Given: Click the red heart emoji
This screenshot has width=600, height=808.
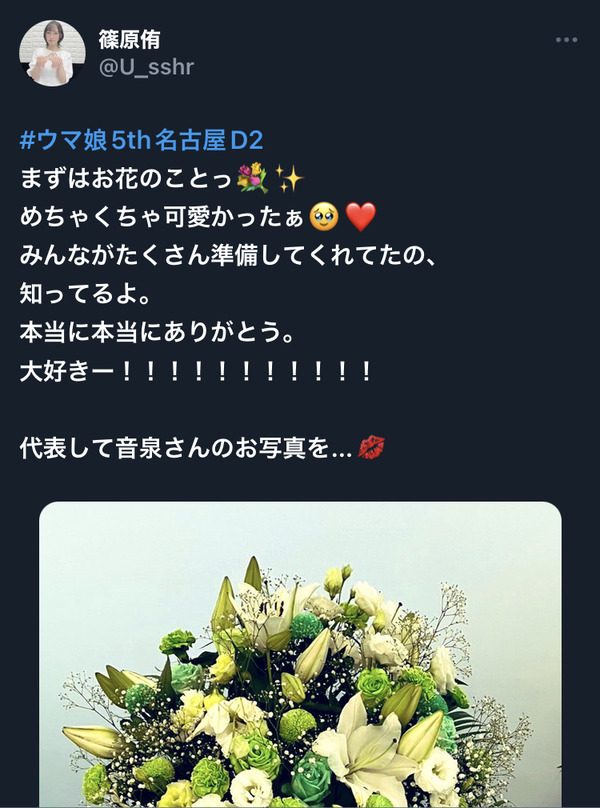Looking at the screenshot, I should point(361,217).
